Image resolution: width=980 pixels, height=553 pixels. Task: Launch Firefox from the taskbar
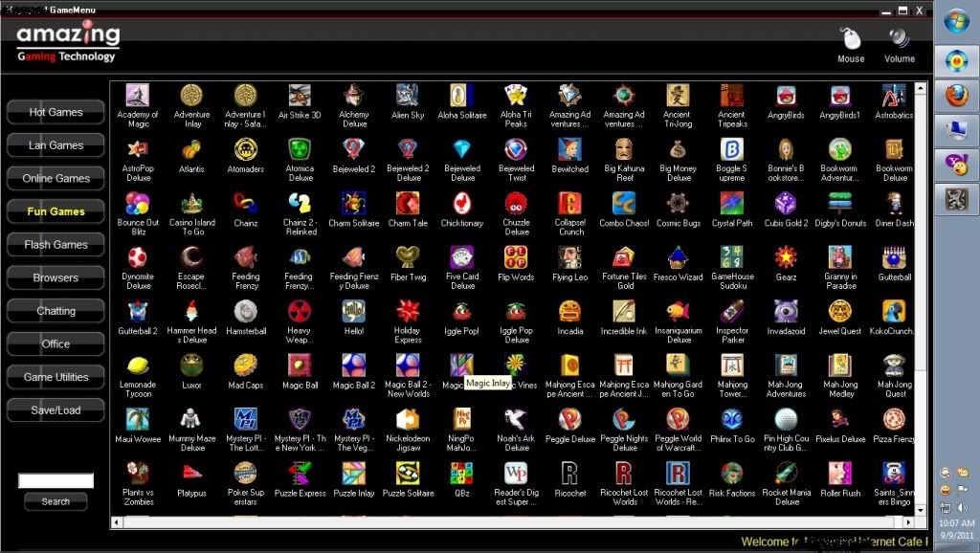tap(956, 96)
